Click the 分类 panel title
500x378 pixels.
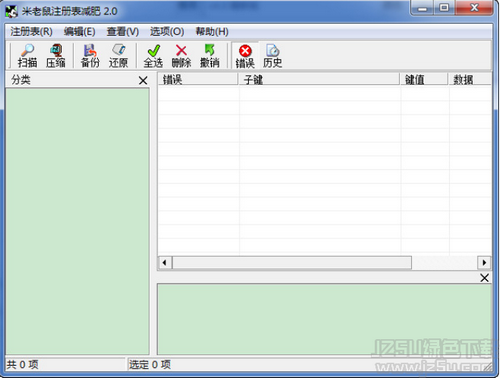pos(21,80)
